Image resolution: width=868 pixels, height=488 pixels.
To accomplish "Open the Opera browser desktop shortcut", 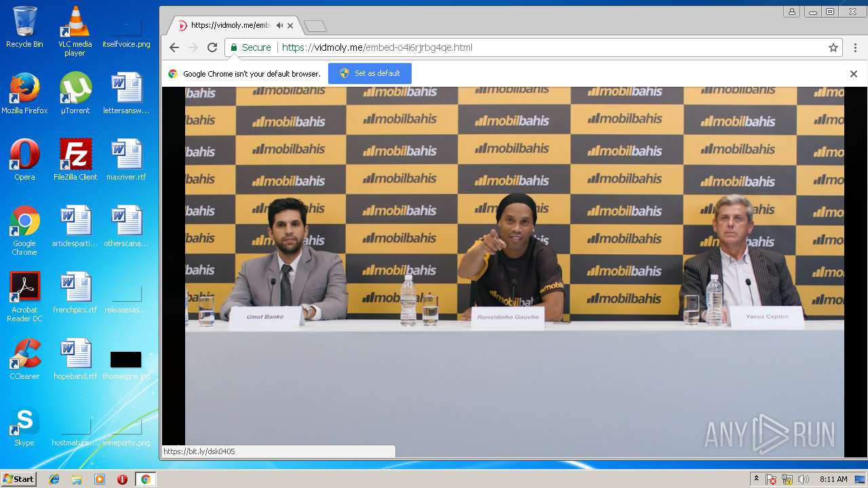I will (24, 159).
